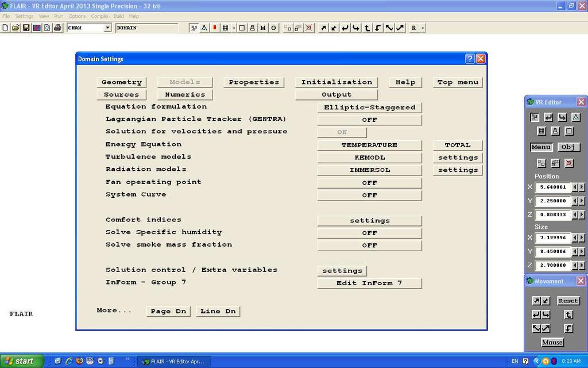This screenshot has width=588, height=368.
Task: Click the red crossed-box icon in VR Editor panel
Action: (569, 163)
